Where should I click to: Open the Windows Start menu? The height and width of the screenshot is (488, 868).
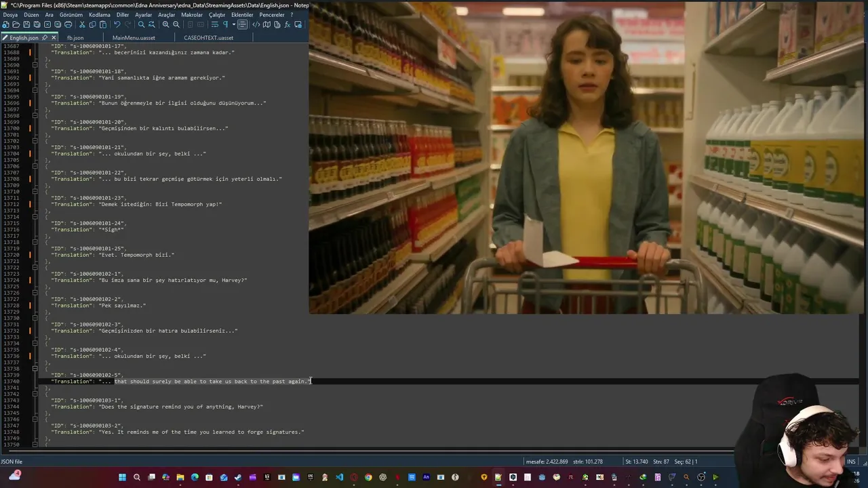[122, 477]
